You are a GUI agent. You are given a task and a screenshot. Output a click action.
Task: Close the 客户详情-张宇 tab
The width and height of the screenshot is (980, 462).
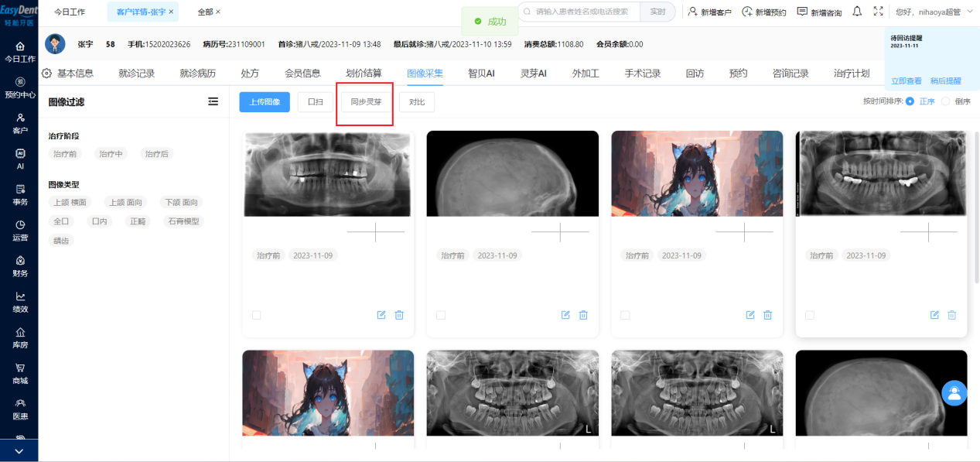point(171,12)
